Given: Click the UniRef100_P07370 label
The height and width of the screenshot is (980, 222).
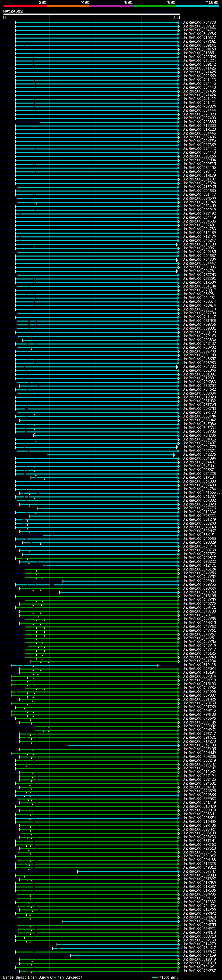Looking at the screenshot, I should tap(199, 106).
